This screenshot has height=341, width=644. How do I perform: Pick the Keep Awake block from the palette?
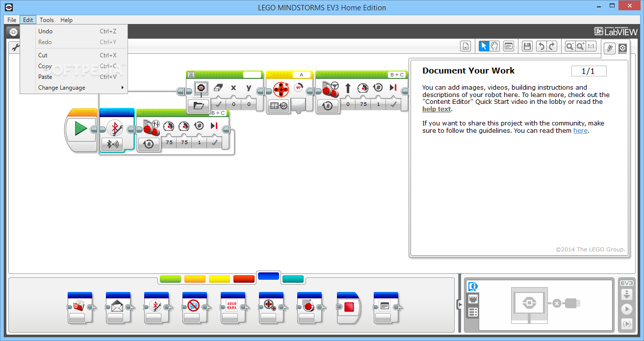[194, 308]
